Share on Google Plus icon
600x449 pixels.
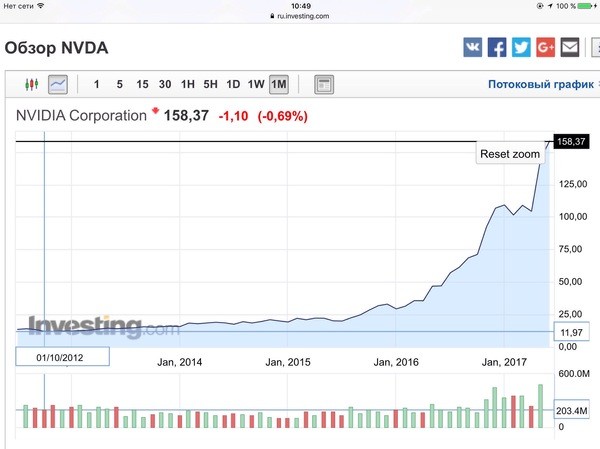coord(545,47)
